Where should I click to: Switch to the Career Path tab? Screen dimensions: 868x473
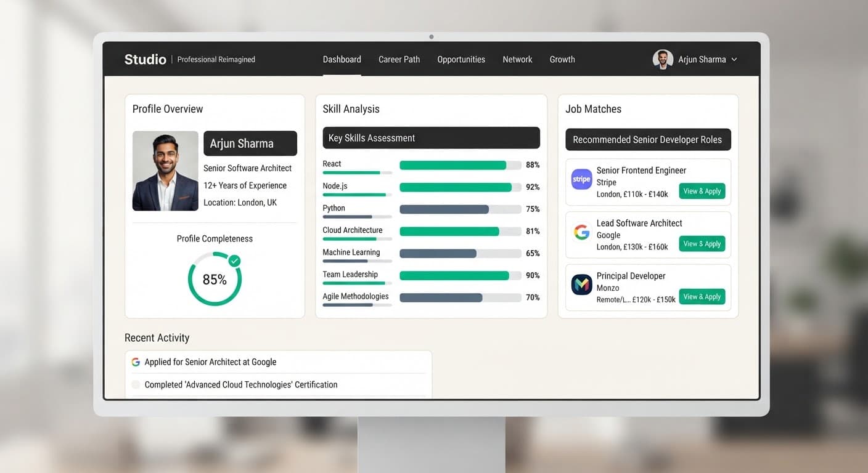pyautogui.click(x=399, y=59)
